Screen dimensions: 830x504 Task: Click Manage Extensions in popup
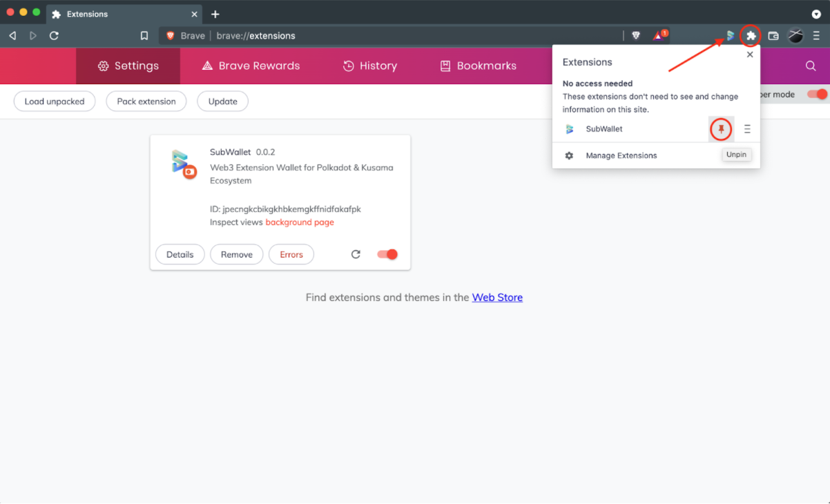tap(621, 155)
